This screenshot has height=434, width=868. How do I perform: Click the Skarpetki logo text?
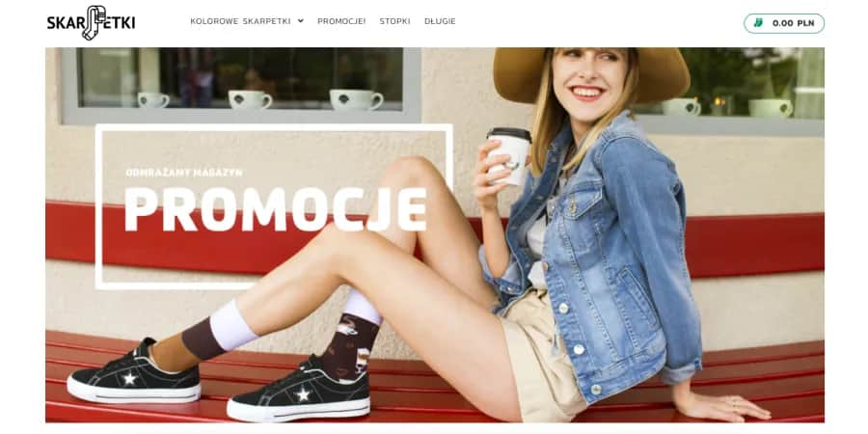(x=91, y=23)
